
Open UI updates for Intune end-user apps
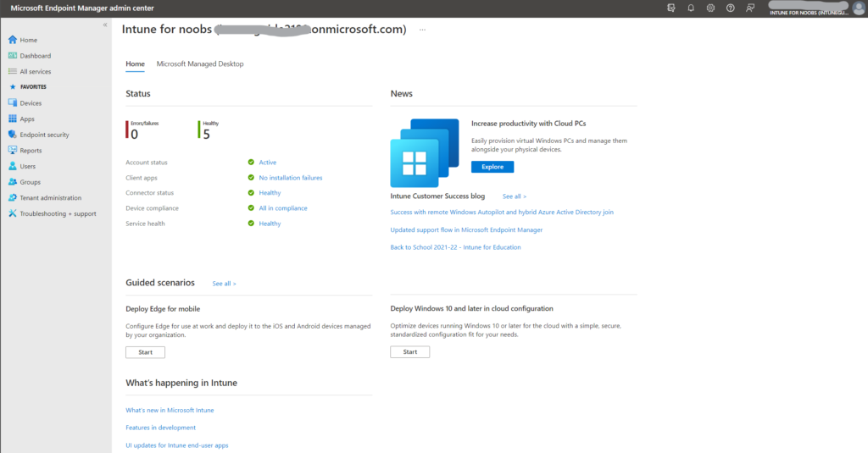click(176, 445)
